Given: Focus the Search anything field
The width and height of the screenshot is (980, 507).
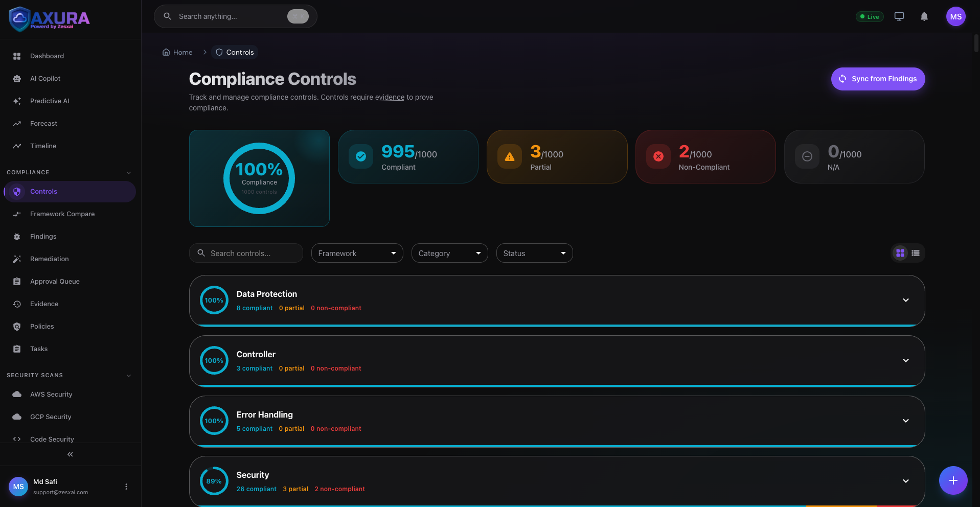Looking at the screenshot, I should (x=236, y=16).
